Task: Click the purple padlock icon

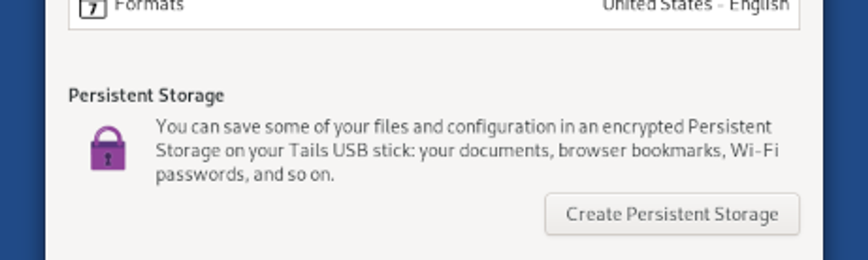Action: pos(108,149)
